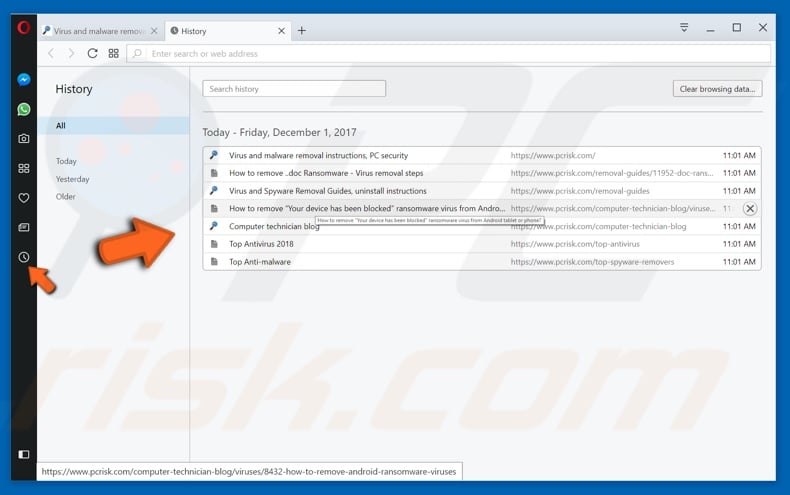The height and width of the screenshot is (495, 790).
Task: Open the tab menu icon in title bar
Action: point(684,27)
